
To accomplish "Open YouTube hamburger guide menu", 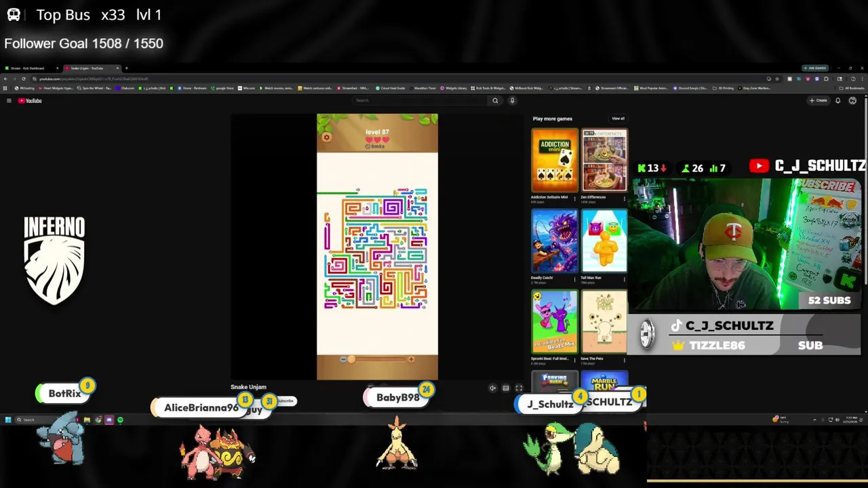I will click(9, 100).
